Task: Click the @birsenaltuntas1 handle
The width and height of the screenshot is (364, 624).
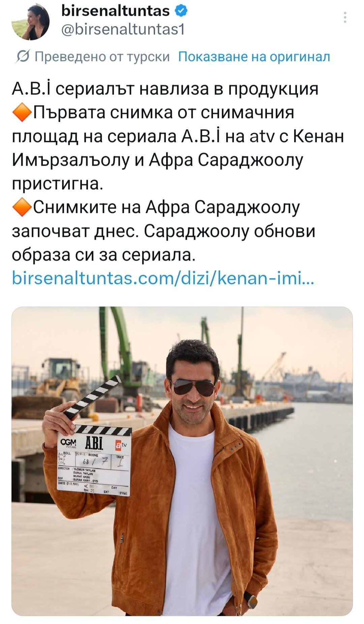Action: [x=123, y=30]
